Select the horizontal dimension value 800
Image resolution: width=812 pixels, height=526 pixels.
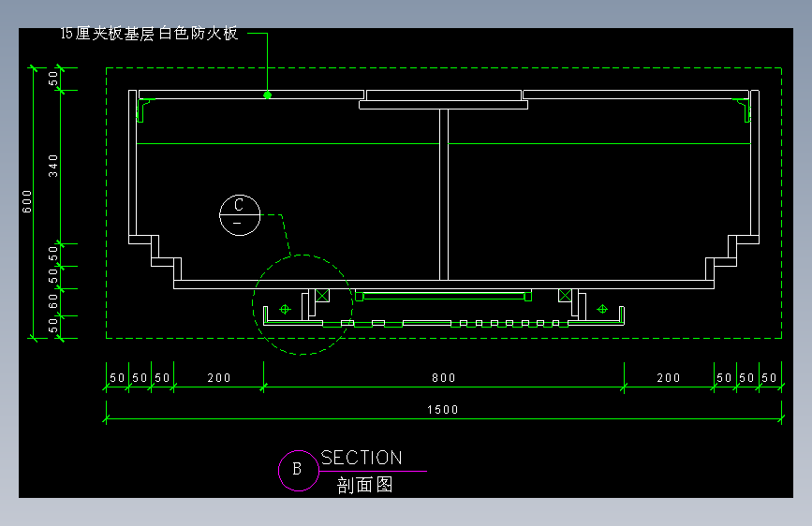click(444, 378)
